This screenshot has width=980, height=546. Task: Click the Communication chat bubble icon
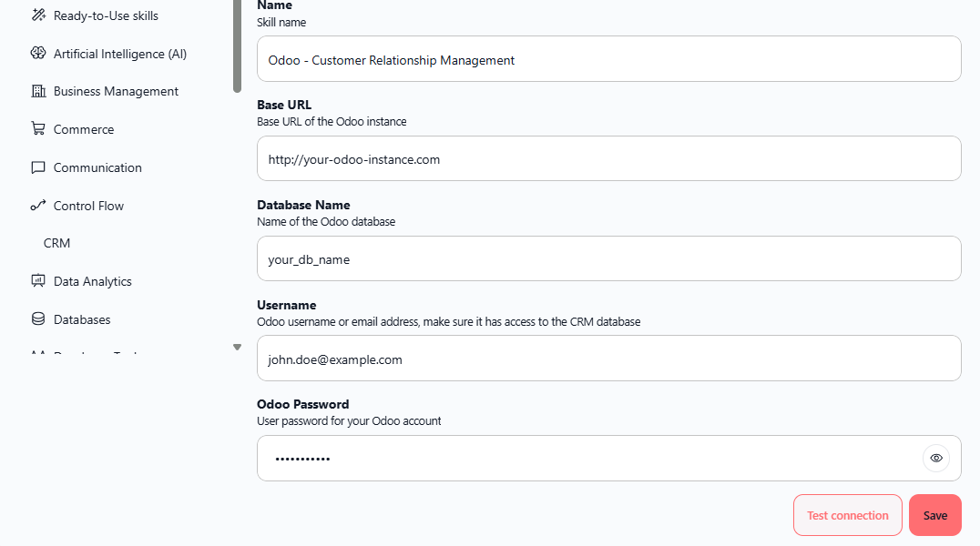point(38,167)
